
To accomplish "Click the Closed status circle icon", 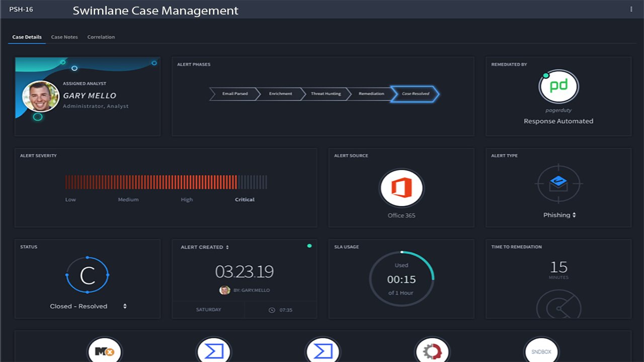I will (x=88, y=275).
